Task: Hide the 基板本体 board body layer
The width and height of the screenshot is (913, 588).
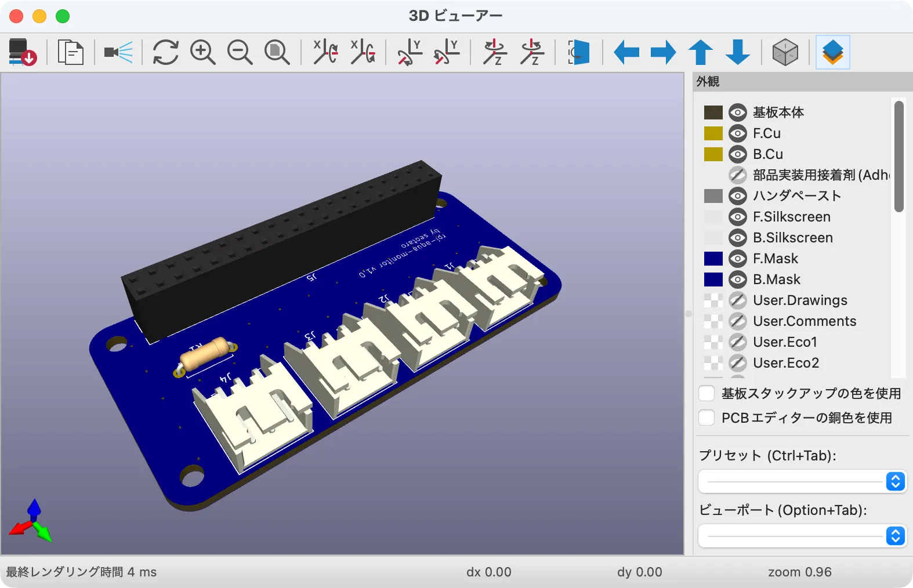Action: 737,112
